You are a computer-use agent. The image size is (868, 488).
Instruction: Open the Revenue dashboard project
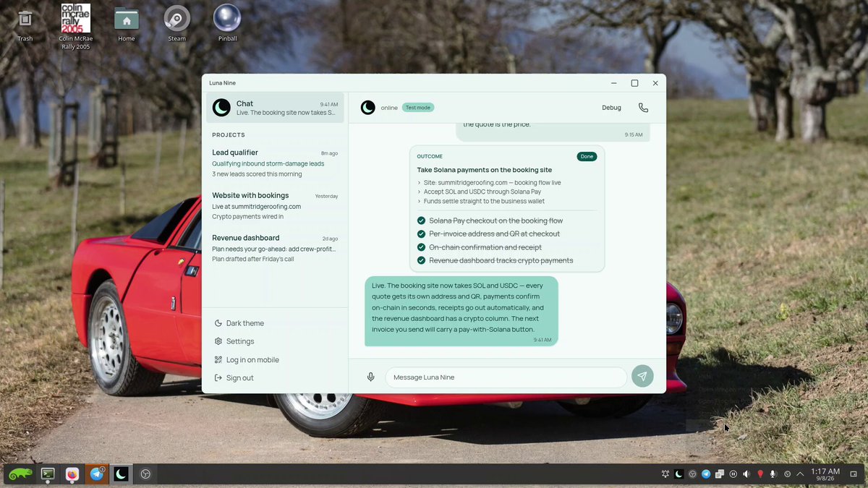click(275, 248)
